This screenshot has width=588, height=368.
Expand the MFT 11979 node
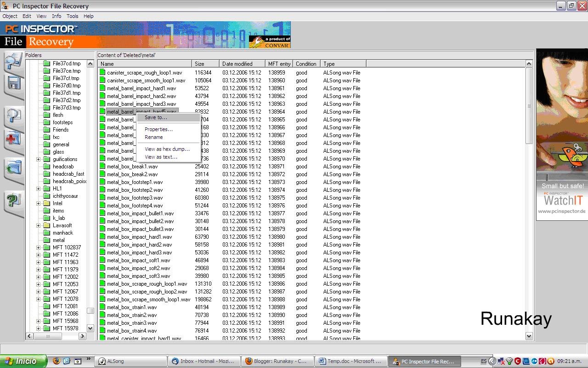39,270
